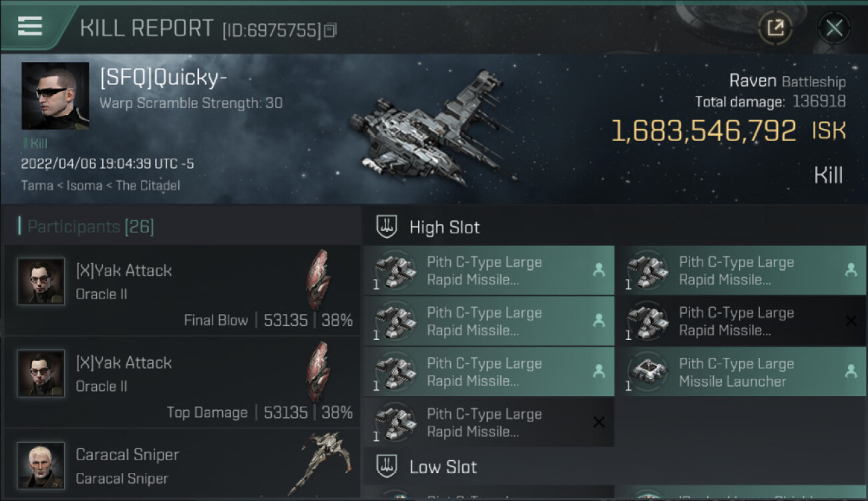Viewport: 868px width, 501px height.
Task: Click the victim pilot portrait
Action: click(x=55, y=96)
